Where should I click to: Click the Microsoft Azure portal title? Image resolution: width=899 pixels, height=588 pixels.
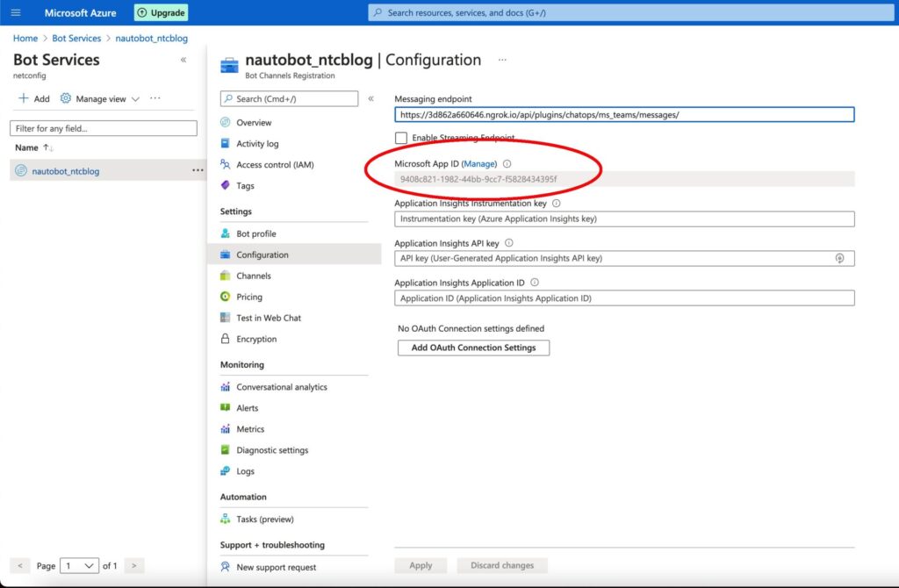pos(80,12)
